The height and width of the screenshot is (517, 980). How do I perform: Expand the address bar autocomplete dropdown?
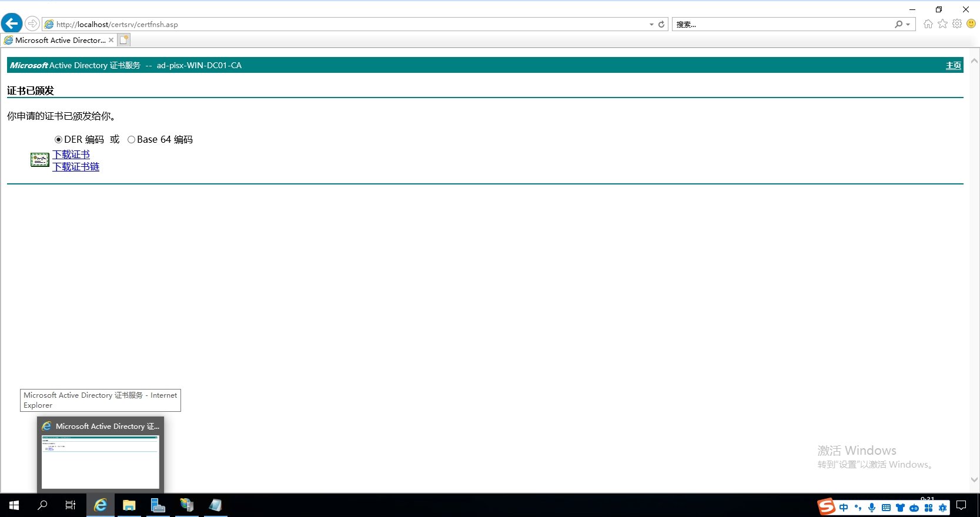(x=651, y=25)
